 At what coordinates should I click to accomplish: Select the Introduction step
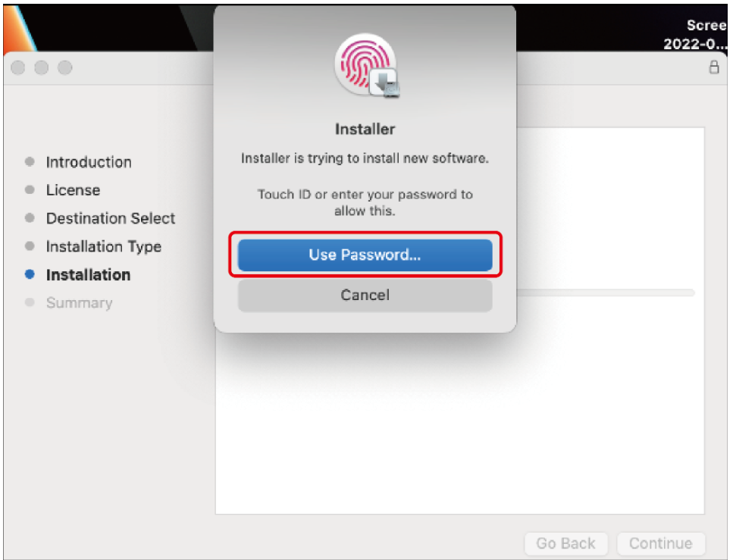click(x=89, y=162)
